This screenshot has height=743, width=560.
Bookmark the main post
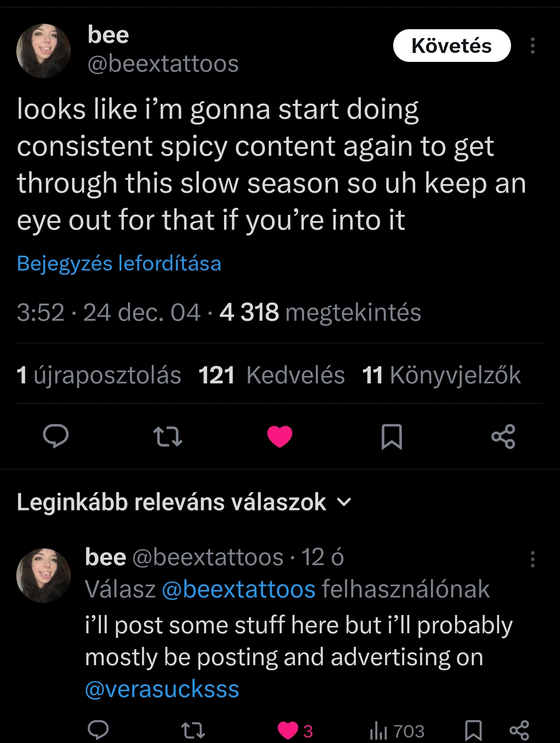392,436
